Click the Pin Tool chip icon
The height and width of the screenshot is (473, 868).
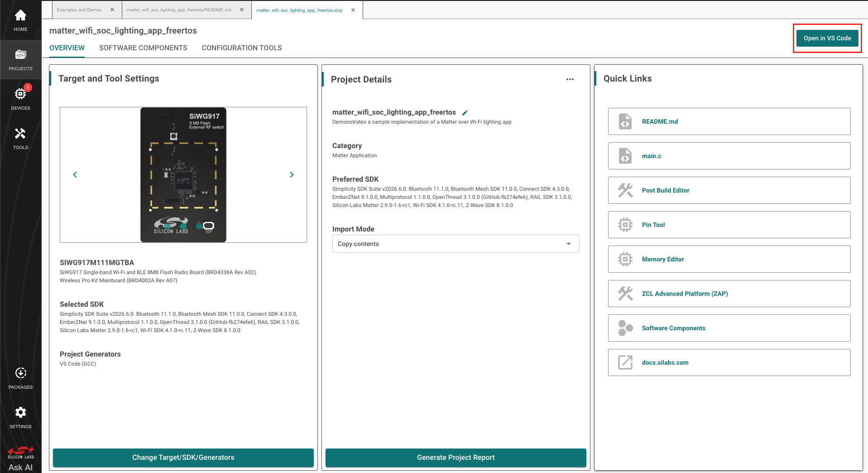625,225
